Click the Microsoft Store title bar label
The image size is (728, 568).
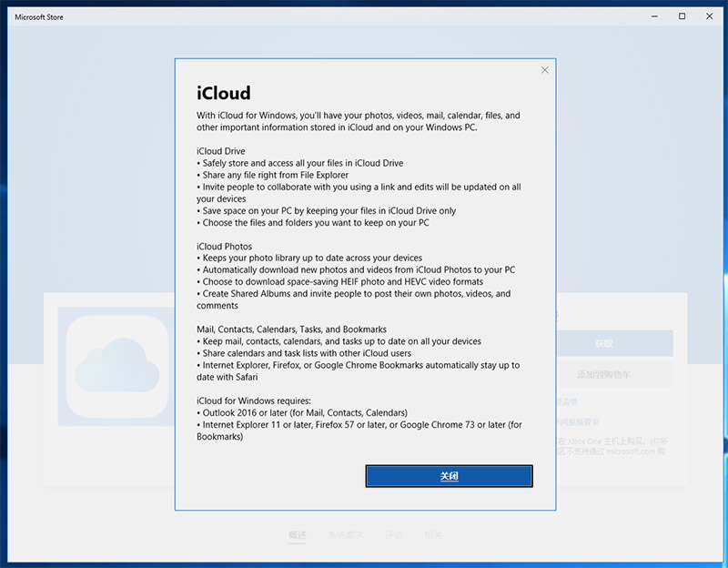[37, 16]
